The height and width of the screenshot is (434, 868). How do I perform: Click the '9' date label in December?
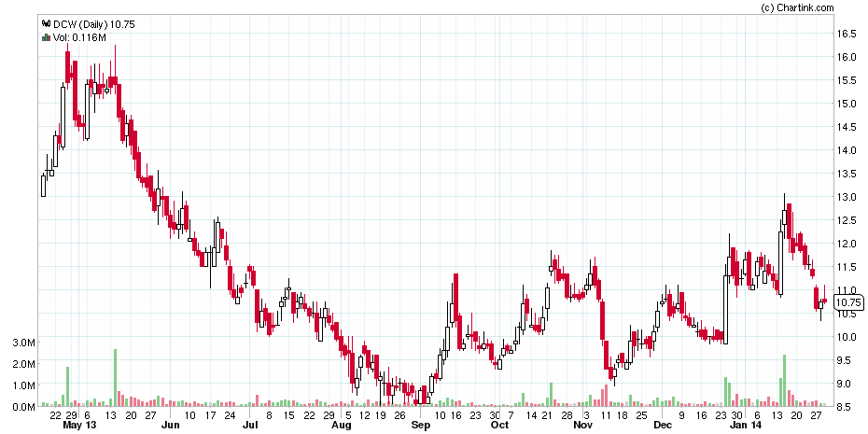pyautogui.click(x=681, y=415)
